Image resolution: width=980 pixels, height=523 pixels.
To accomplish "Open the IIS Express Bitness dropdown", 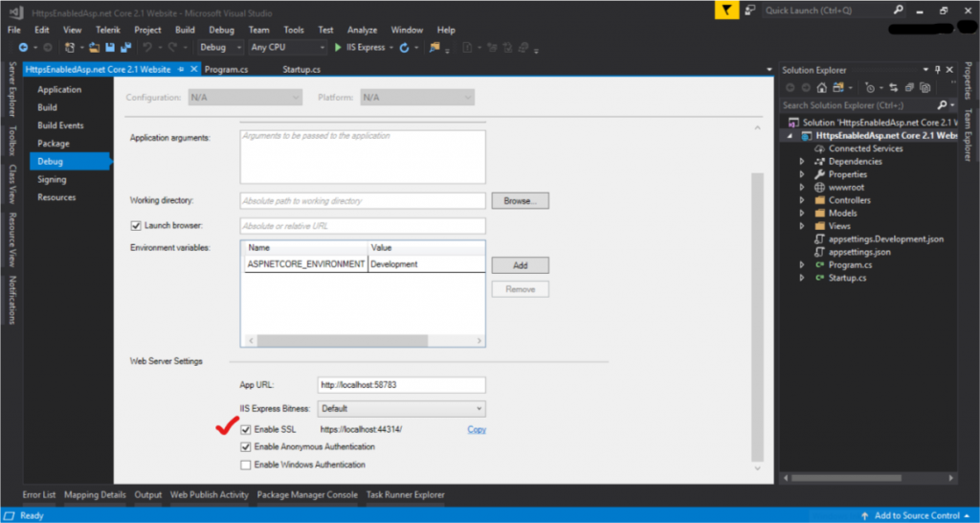I will click(401, 408).
